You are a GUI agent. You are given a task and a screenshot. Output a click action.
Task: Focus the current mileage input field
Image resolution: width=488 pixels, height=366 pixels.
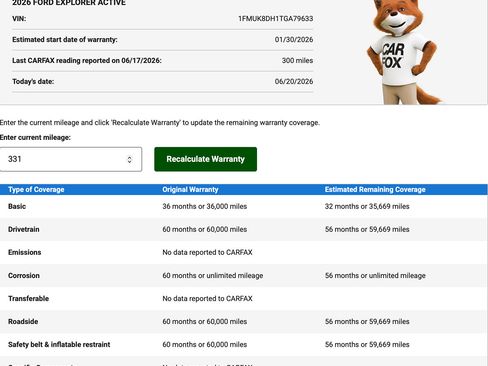pos(71,159)
